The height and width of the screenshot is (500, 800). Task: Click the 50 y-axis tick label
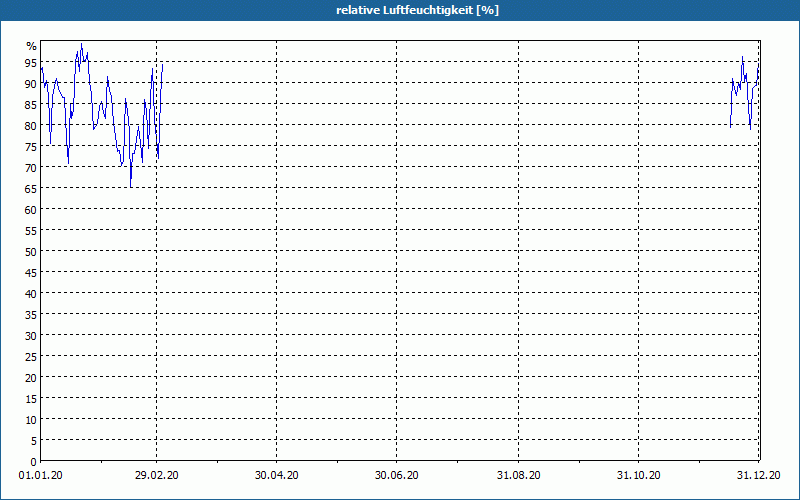[x=31, y=252]
